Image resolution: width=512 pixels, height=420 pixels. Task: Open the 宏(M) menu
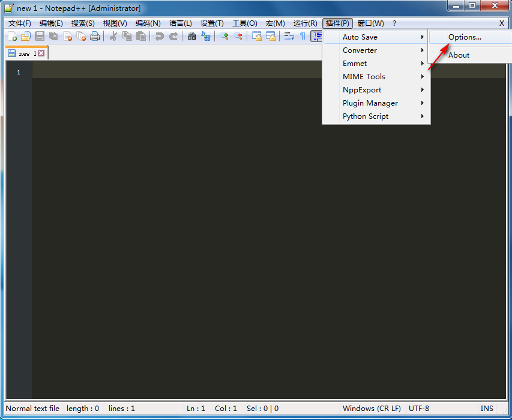tap(276, 23)
